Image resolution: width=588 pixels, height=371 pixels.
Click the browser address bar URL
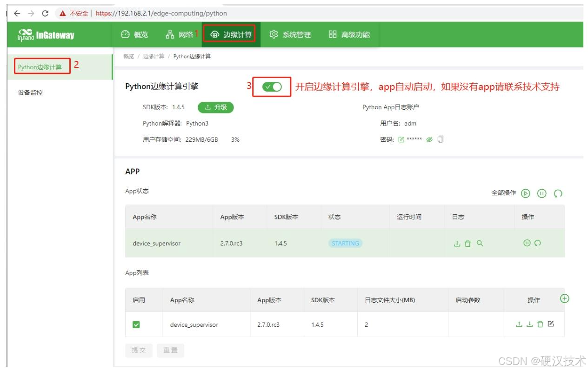coord(161,13)
